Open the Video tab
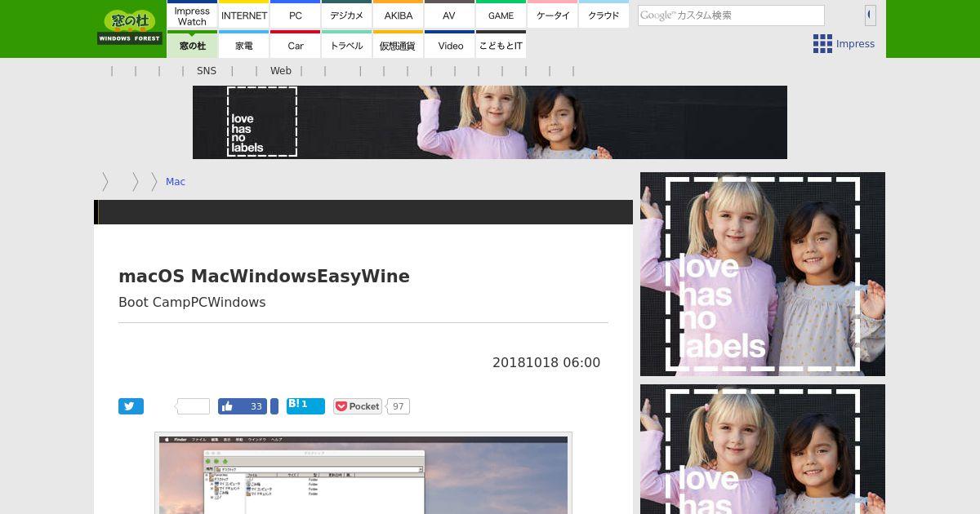The height and width of the screenshot is (514, 980). [x=449, y=46]
